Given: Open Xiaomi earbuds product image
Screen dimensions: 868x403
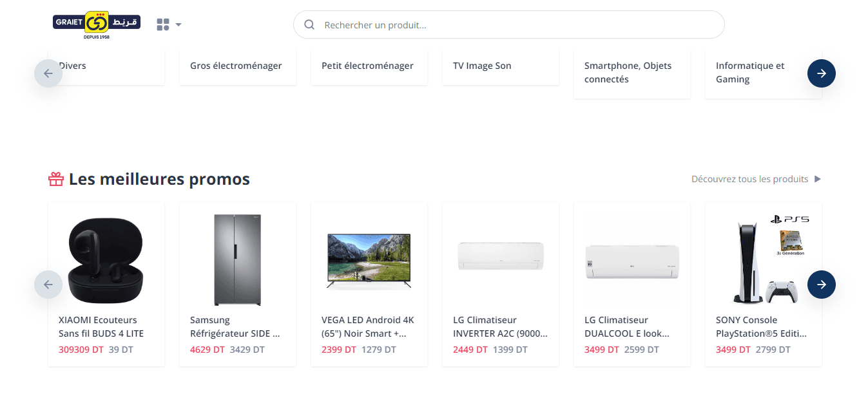Looking at the screenshot, I should (x=106, y=260).
